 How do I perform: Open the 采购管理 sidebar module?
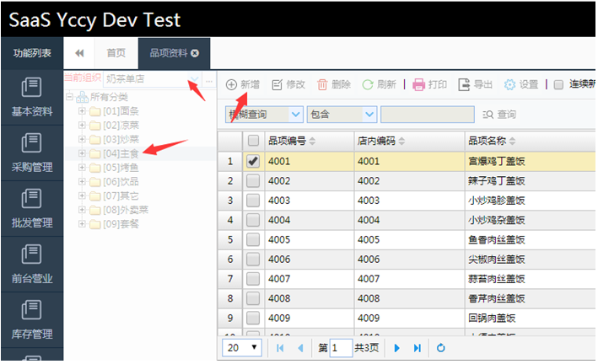pyautogui.click(x=32, y=153)
